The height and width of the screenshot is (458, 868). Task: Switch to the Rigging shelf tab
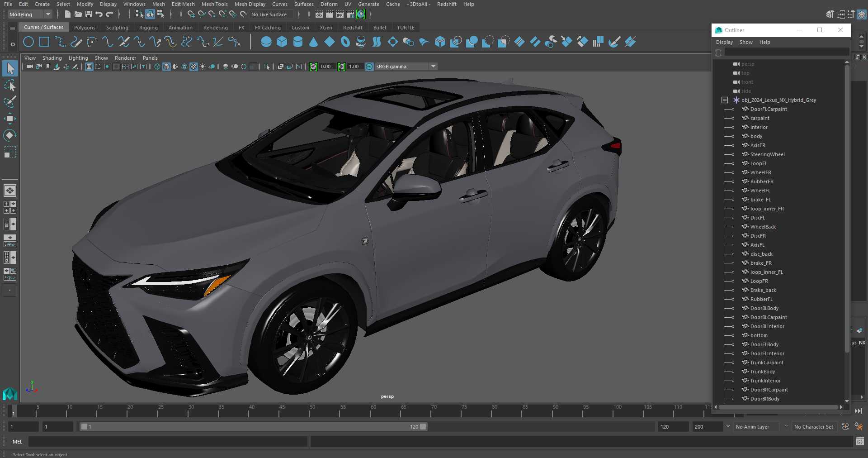(148, 28)
